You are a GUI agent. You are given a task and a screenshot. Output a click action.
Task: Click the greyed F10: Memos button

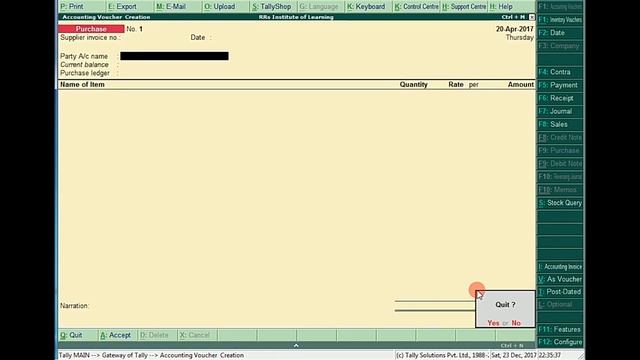coord(560,190)
